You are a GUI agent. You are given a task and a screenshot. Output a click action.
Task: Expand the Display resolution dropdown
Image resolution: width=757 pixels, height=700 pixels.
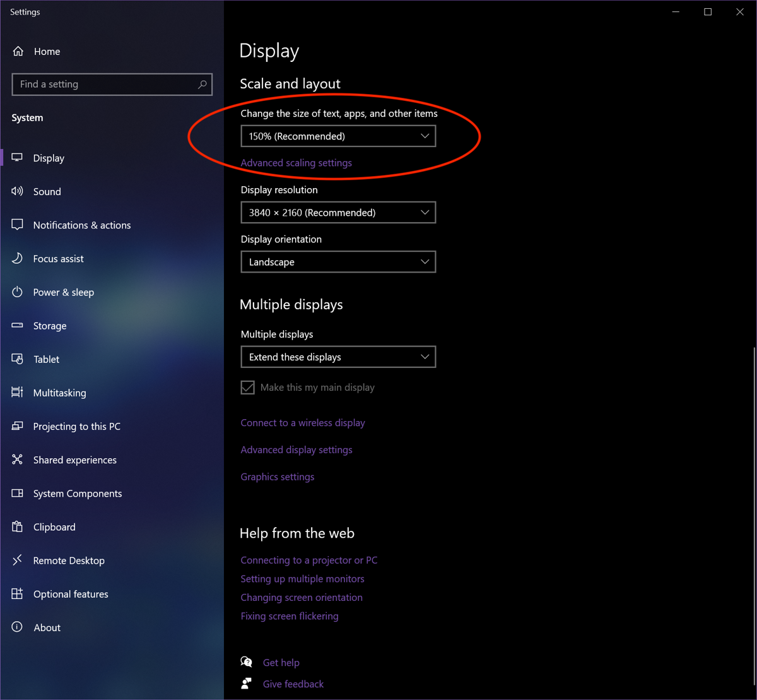point(338,213)
